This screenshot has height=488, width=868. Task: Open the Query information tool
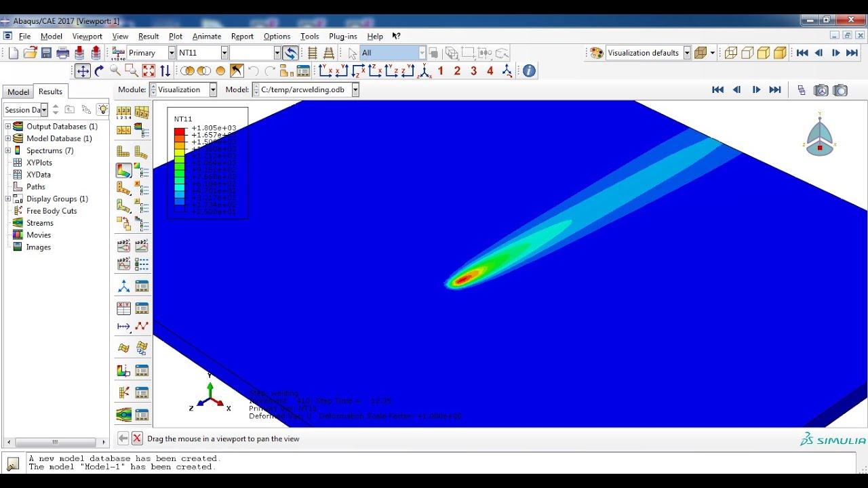[x=530, y=70]
